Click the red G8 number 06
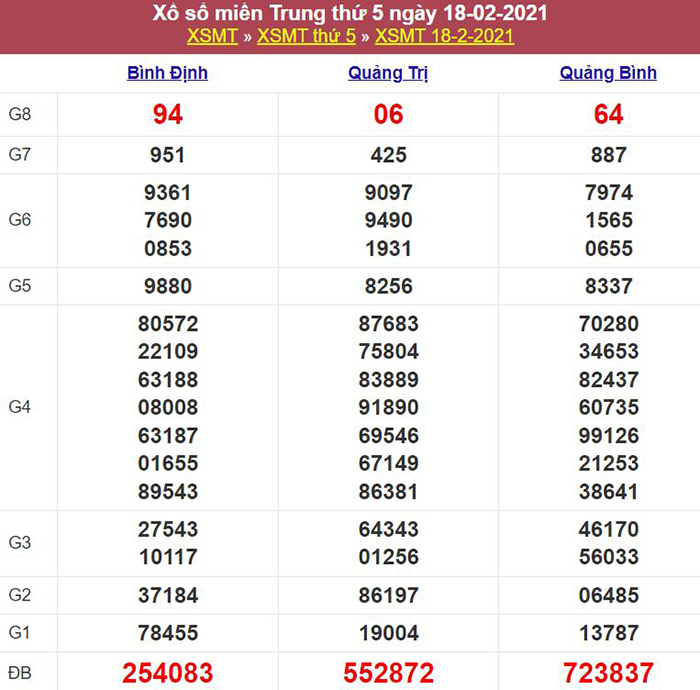This screenshot has width=700, height=690. coord(388,115)
